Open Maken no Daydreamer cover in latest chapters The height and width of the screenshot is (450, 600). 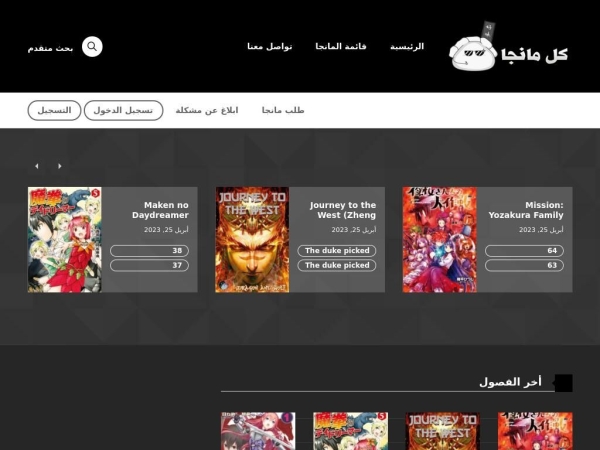(351, 431)
